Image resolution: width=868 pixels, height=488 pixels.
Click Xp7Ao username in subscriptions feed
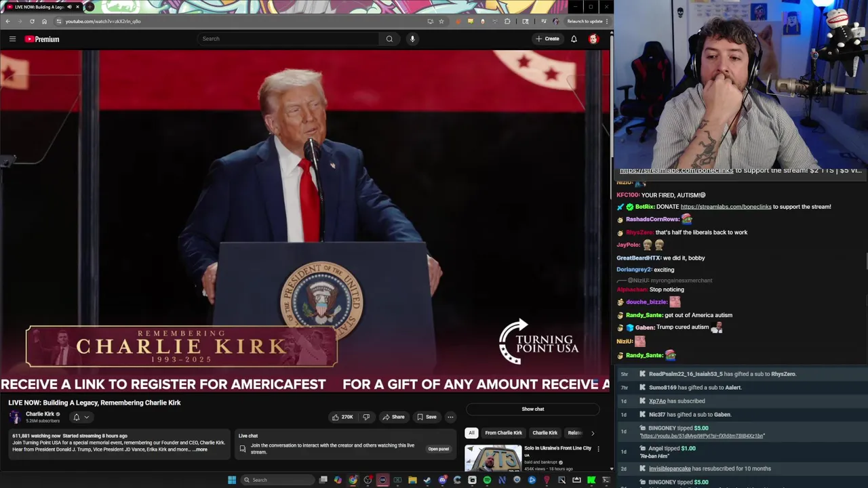[657, 401]
